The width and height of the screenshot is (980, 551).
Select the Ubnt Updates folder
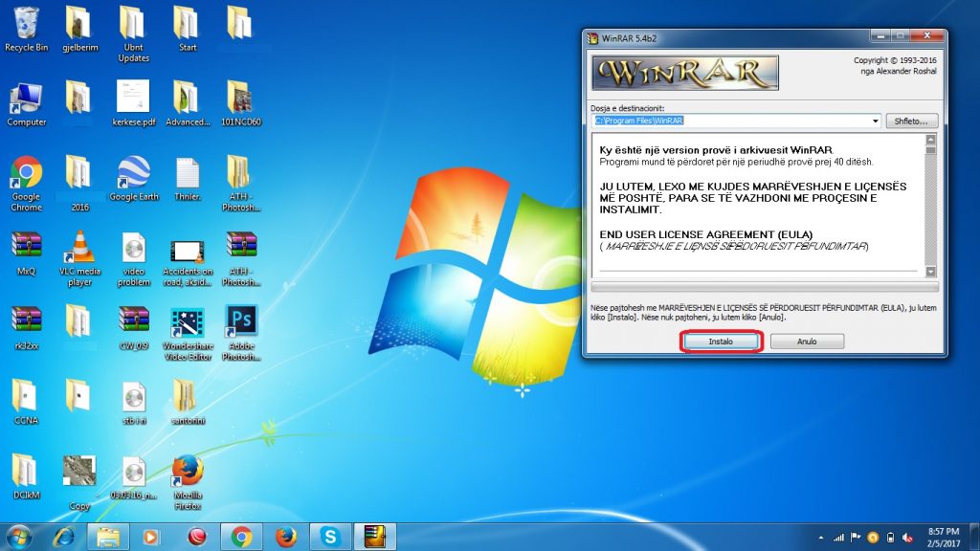click(x=133, y=34)
